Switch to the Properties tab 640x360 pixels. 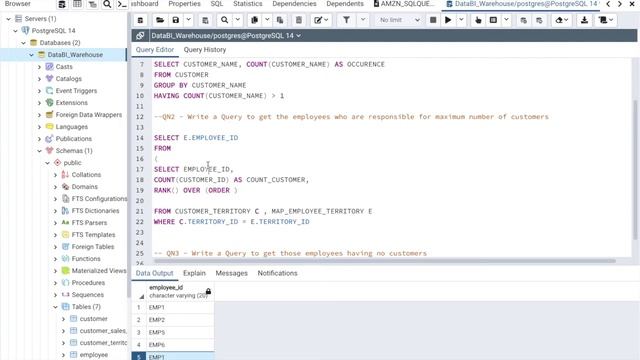point(184,4)
